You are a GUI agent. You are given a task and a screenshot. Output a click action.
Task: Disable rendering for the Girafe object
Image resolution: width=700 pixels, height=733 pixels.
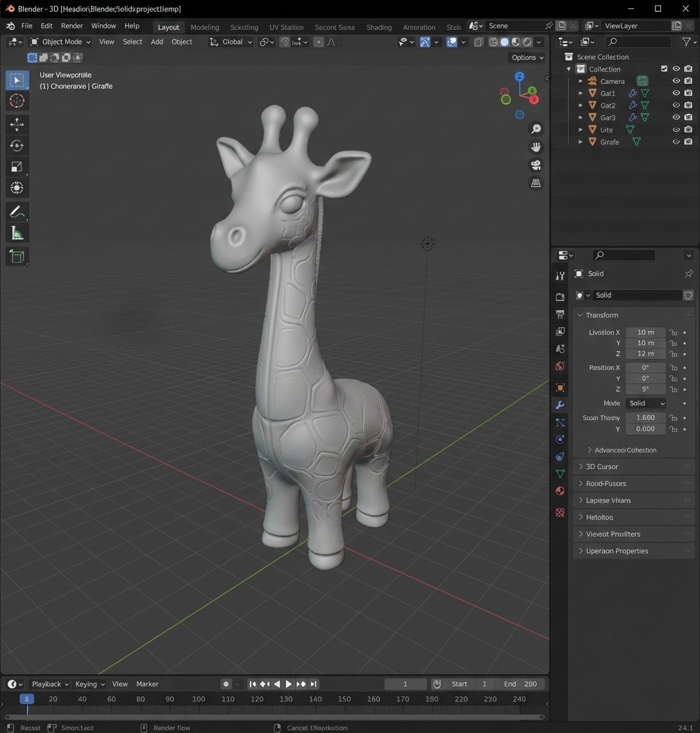tap(688, 142)
